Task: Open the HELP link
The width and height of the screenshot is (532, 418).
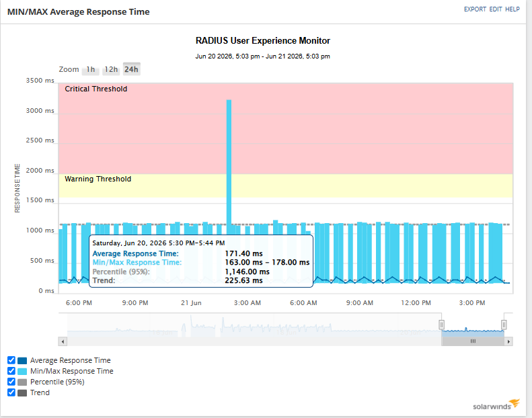Action: (x=512, y=9)
